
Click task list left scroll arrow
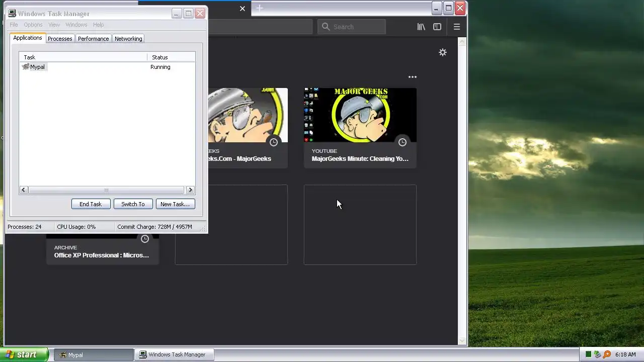pos(24,190)
